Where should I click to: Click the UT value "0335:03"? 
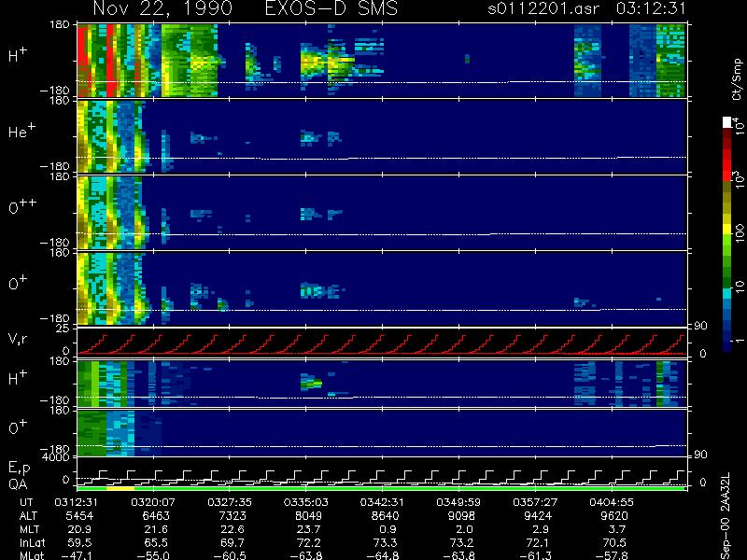point(305,502)
